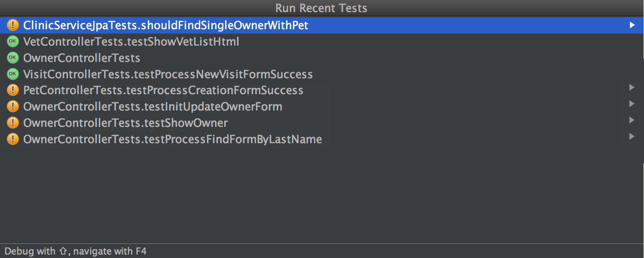Expand submenu arrow for testInitUpdateOwnerForm

coord(632,104)
